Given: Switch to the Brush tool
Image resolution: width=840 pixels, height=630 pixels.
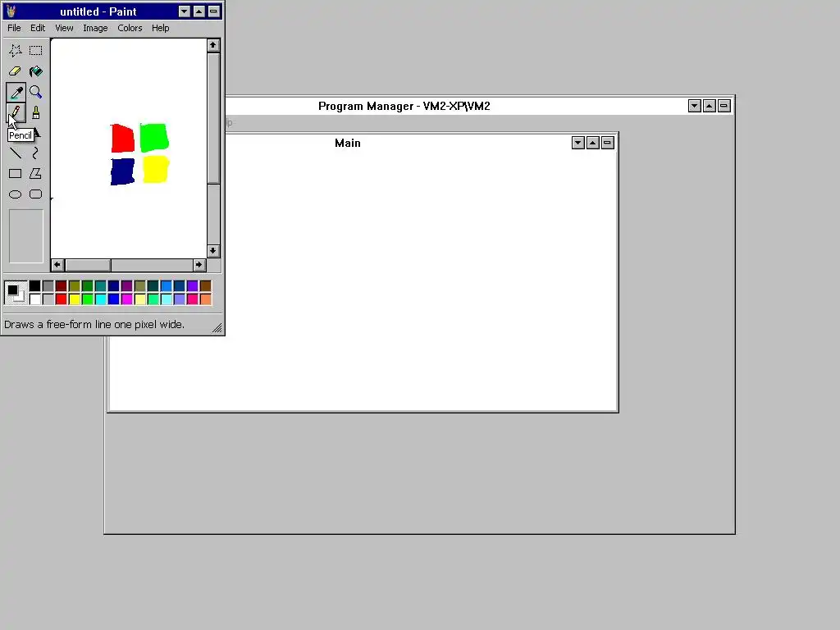Looking at the screenshot, I should click(35, 112).
